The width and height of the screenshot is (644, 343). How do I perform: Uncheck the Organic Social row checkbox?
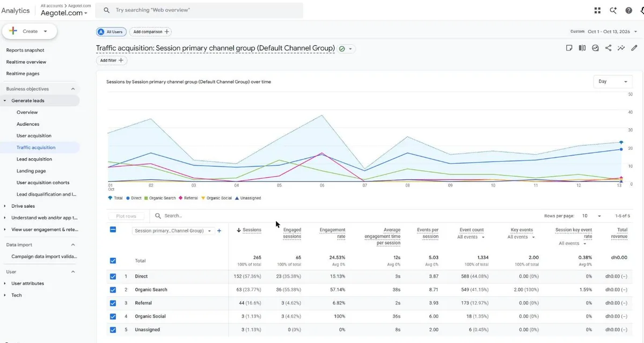coord(113,317)
